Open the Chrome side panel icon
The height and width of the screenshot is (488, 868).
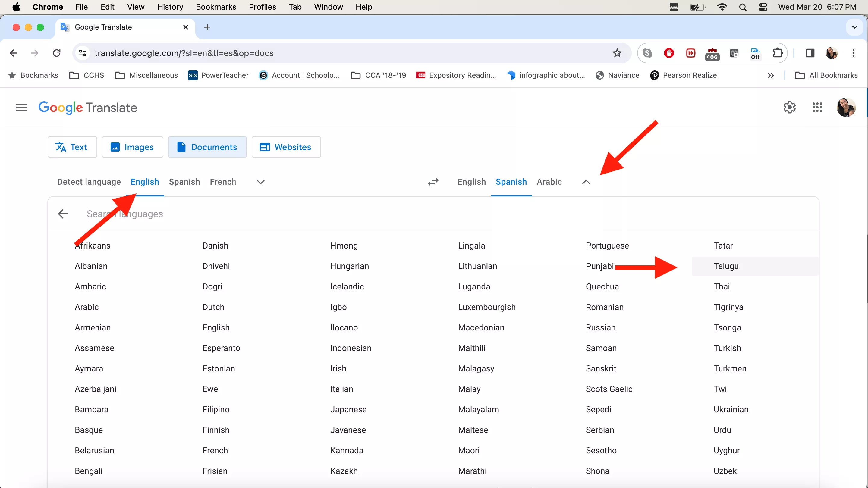[810, 53]
